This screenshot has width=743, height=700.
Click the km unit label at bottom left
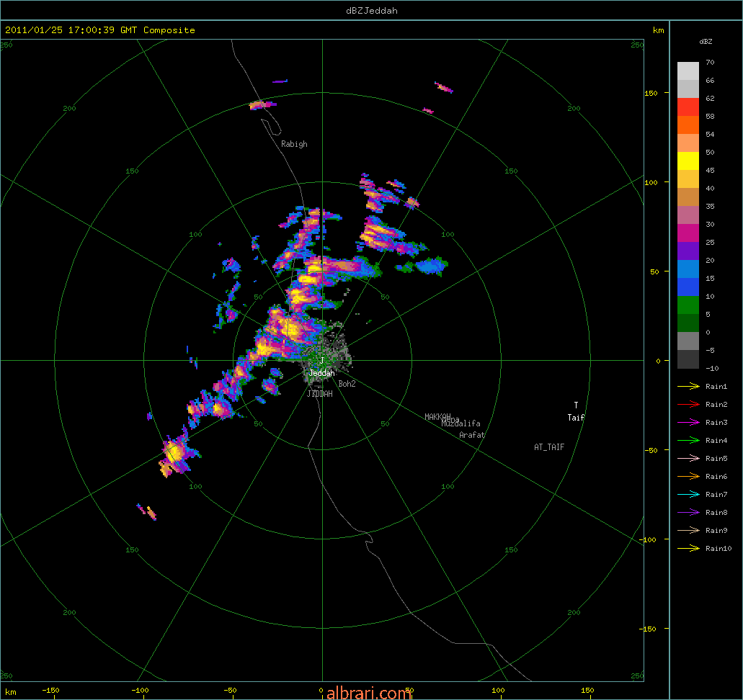[x=10, y=692]
